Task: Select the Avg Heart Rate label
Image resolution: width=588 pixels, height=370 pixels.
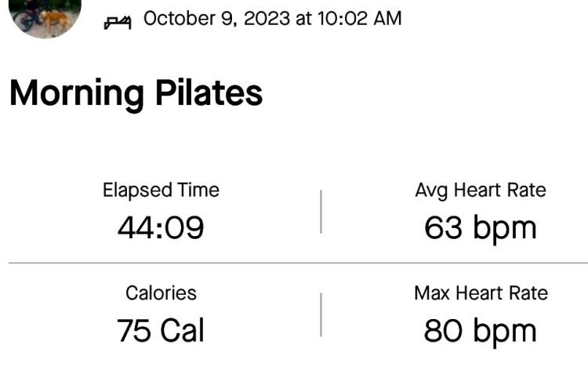Action: [x=481, y=190]
